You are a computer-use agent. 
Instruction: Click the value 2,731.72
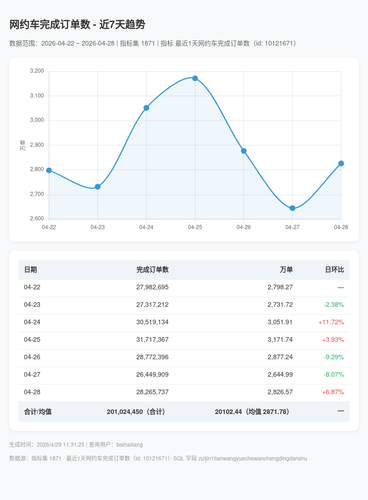(x=280, y=305)
